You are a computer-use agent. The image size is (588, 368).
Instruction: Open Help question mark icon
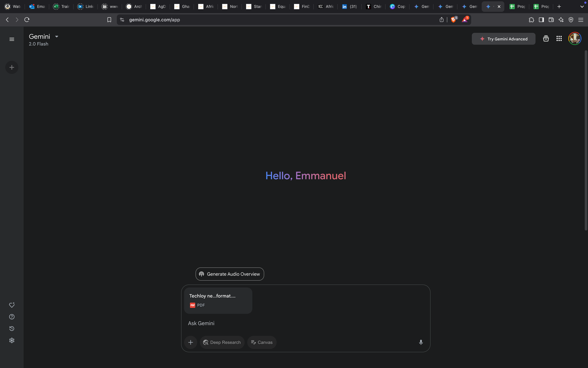pyautogui.click(x=12, y=317)
